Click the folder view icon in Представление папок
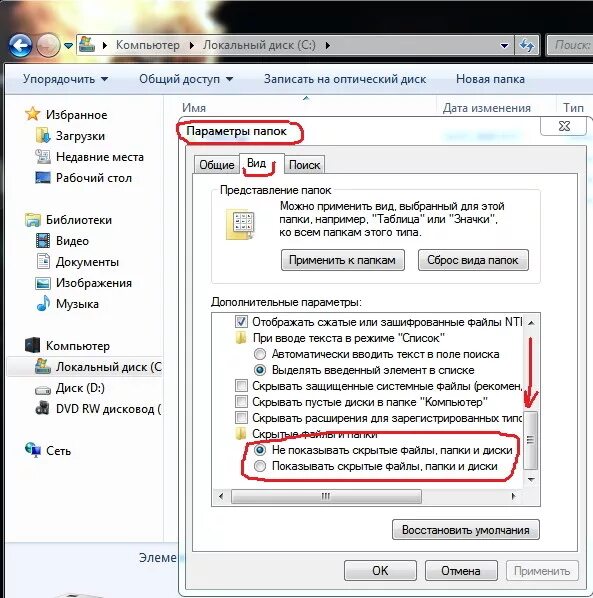Viewport: 593px width, 598px height. coord(240,224)
